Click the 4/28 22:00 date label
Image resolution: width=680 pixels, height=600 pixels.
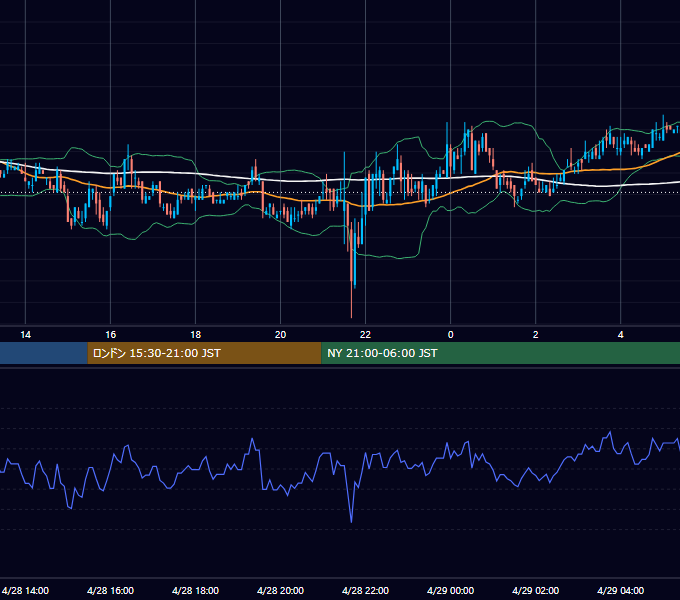[x=365, y=590]
